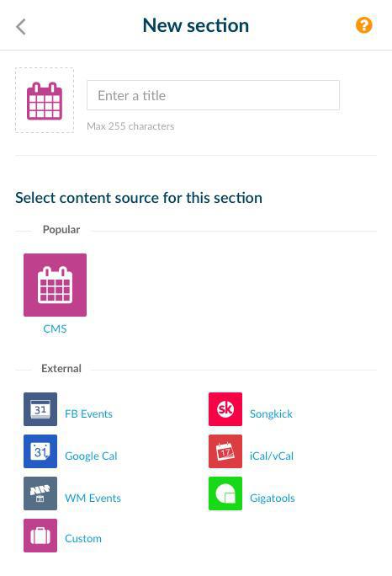Select the iCal/vCal red calendar icon
The height and width of the screenshot is (576, 392).
click(x=225, y=451)
